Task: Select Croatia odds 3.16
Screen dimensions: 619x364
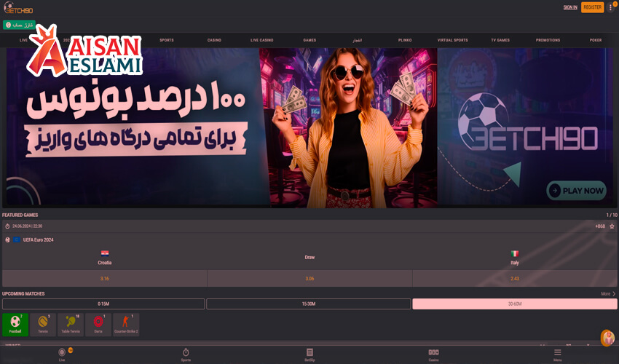Action: [105, 279]
